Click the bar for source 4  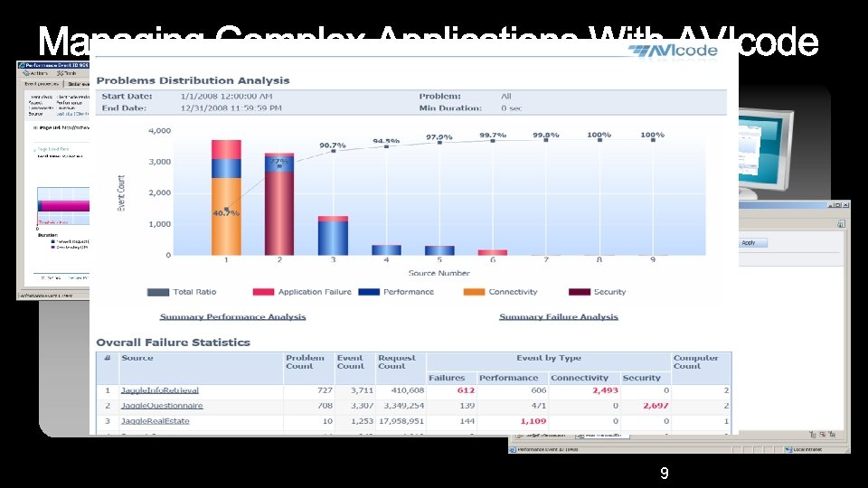[x=386, y=250]
